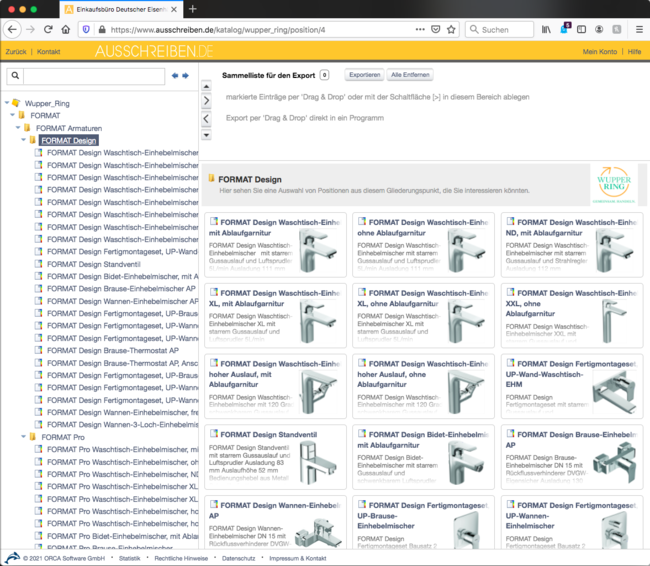Viewport: 650px width, 566px height.
Task: Select FORMAT Design Brause-Thermostat AP tree item
Action: coord(113,350)
